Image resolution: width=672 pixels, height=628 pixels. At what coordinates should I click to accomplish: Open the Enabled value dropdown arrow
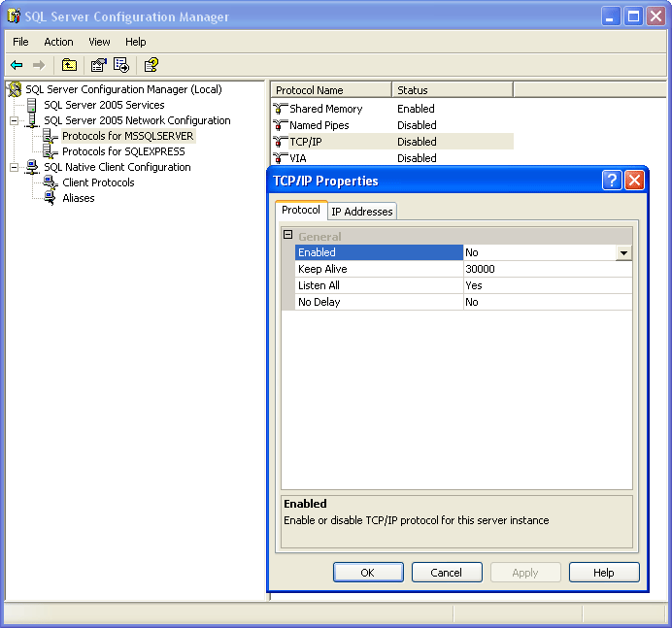(623, 252)
